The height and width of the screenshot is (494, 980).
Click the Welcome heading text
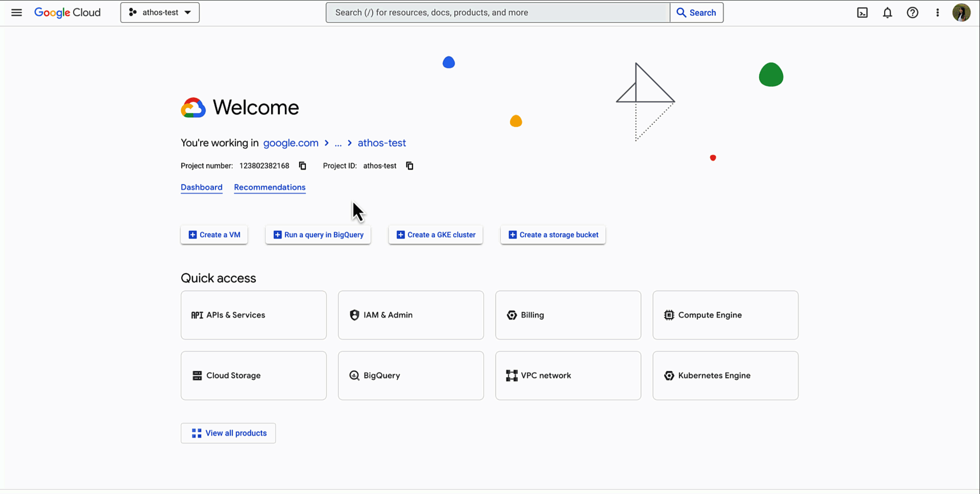pyautogui.click(x=256, y=108)
